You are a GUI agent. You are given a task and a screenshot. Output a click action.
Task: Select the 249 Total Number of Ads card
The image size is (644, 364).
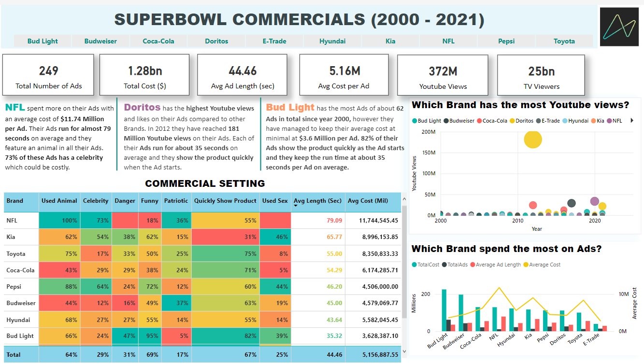tap(48, 74)
